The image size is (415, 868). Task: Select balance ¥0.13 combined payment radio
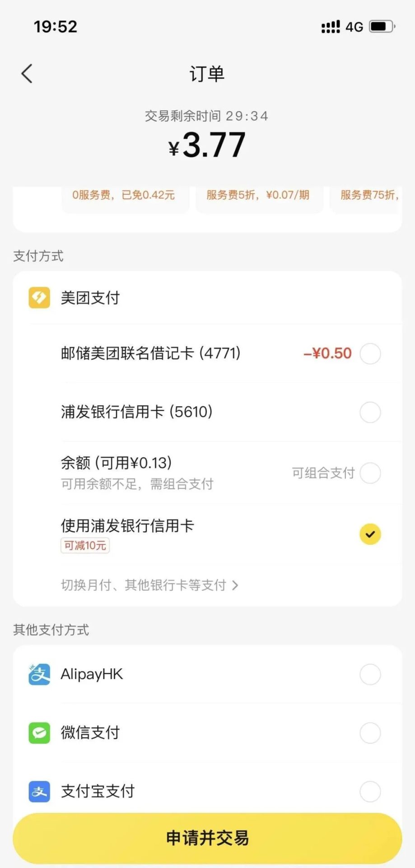[x=370, y=473]
